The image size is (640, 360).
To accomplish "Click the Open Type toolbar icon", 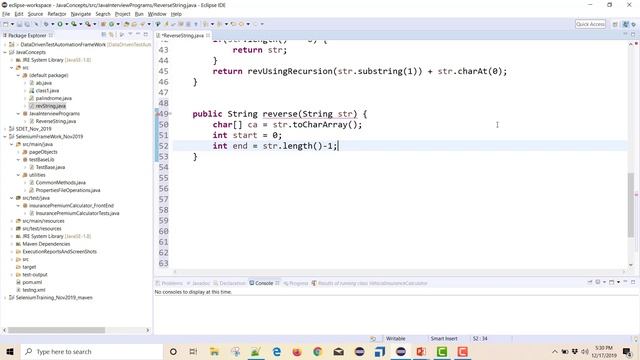I will (x=127, y=24).
